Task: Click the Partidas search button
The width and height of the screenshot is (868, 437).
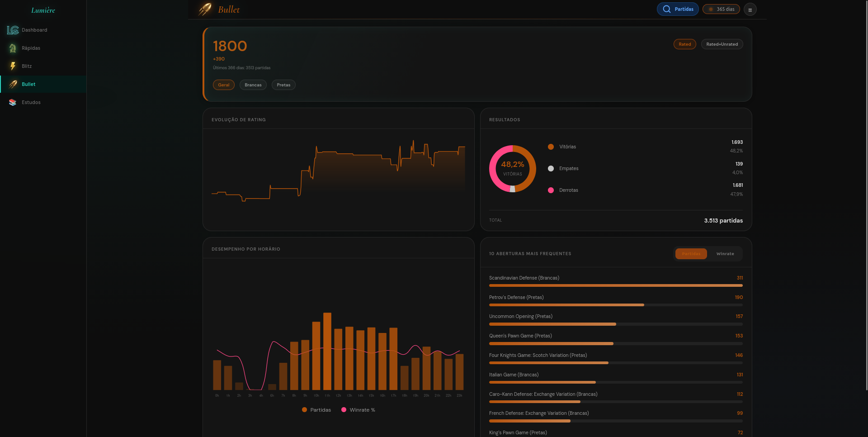Action: (x=678, y=9)
